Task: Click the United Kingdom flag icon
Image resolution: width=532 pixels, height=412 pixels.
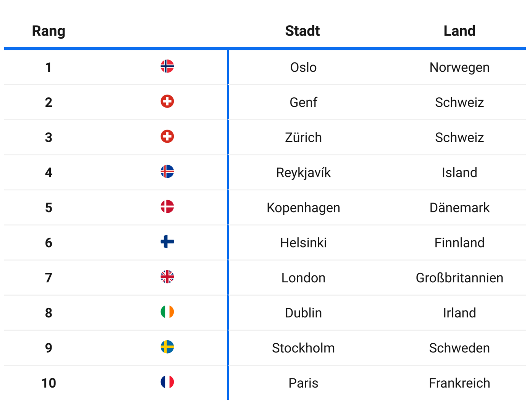Action: 167,277
